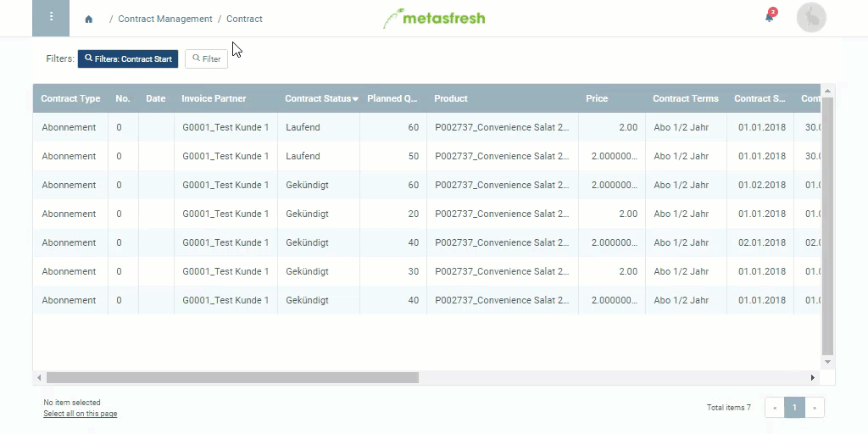Sort by Date column header

pyautogui.click(x=156, y=98)
